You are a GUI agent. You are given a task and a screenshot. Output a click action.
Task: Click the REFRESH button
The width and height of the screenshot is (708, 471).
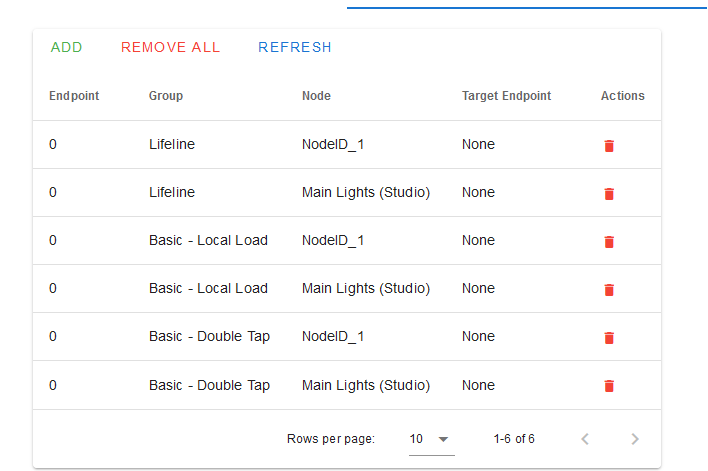(295, 47)
